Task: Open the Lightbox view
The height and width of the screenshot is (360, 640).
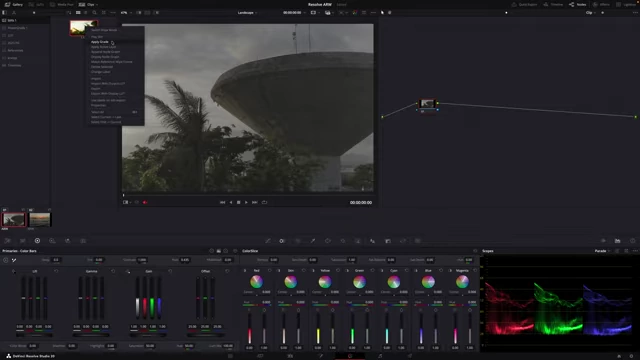Action: [x=627, y=4]
